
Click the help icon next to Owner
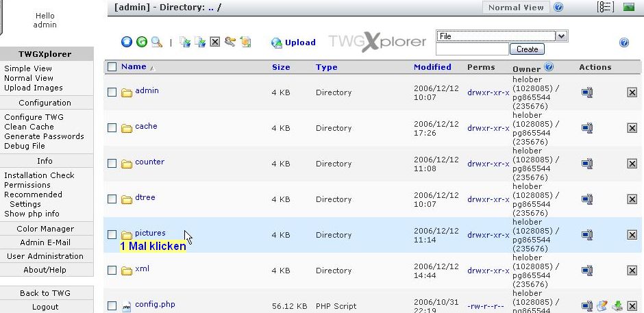(549, 67)
